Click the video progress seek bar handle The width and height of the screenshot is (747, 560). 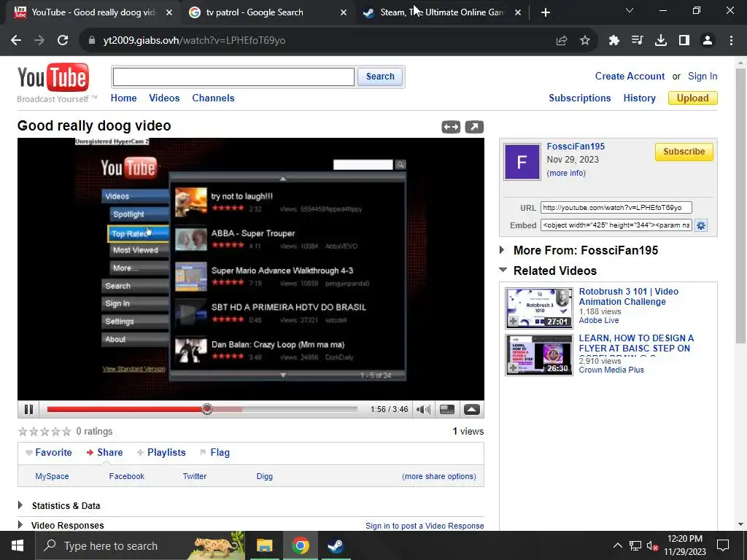click(206, 409)
